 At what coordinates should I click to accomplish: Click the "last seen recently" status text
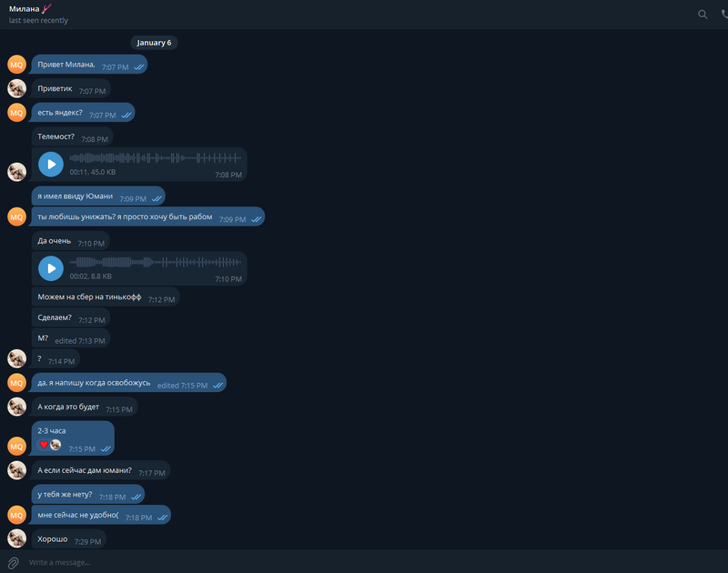click(38, 21)
